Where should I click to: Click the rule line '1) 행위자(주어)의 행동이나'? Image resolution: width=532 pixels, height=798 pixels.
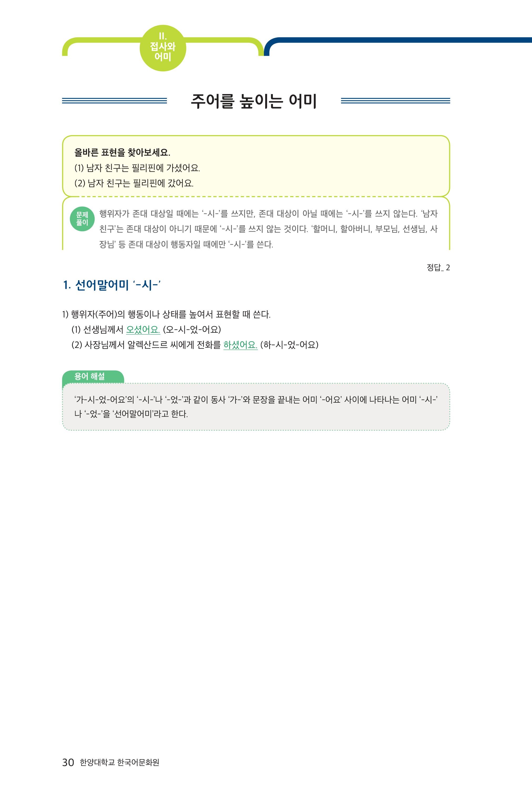[x=166, y=315]
